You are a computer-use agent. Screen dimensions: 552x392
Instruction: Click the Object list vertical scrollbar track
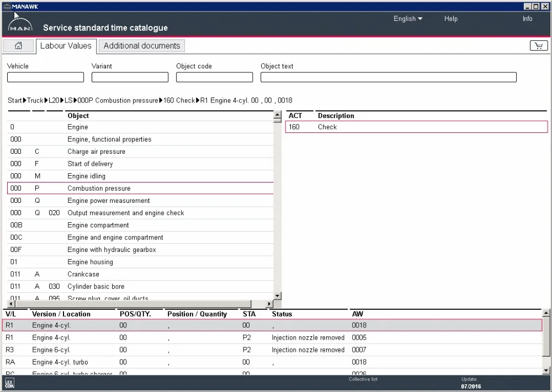coord(278,207)
